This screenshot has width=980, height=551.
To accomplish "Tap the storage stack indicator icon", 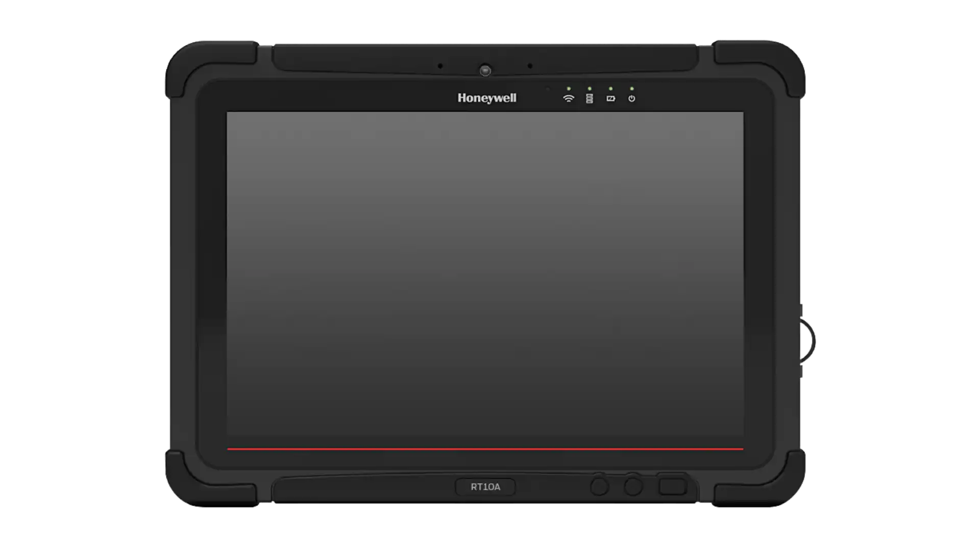I will pos(590,98).
